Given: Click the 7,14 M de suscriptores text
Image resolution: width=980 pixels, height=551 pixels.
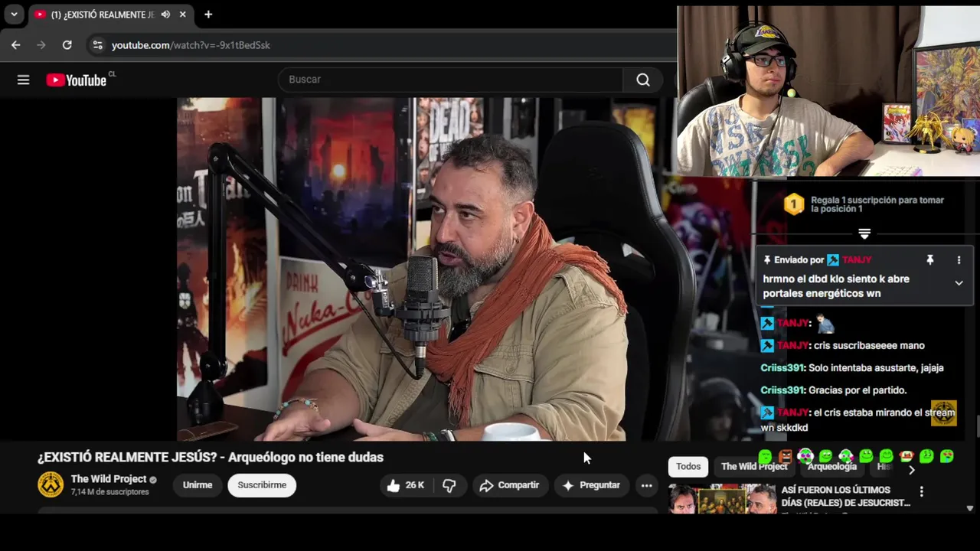Looking at the screenshot, I should [x=109, y=492].
